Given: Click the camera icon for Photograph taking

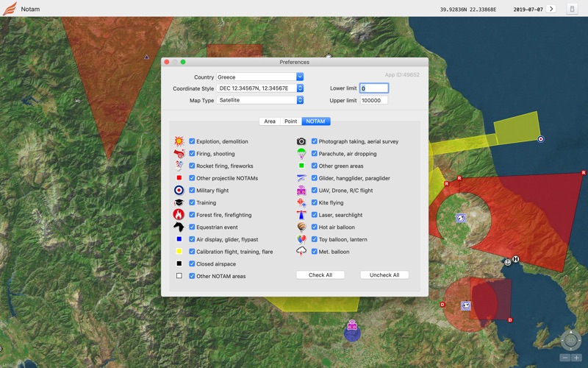Looking at the screenshot, I should click(301, 141).
